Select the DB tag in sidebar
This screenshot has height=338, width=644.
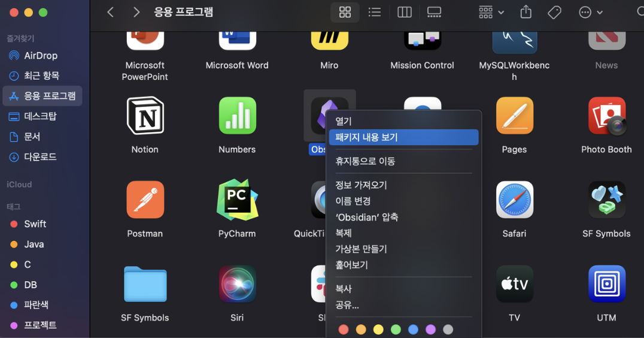click(x=42, y=285)
